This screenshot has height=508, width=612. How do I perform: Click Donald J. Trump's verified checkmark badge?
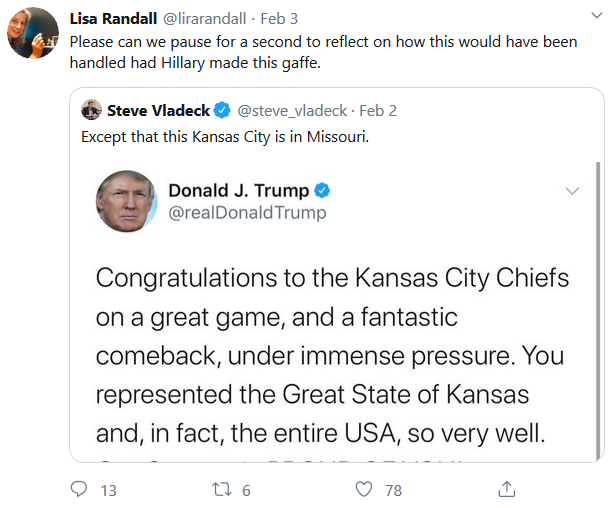(322, 190)
